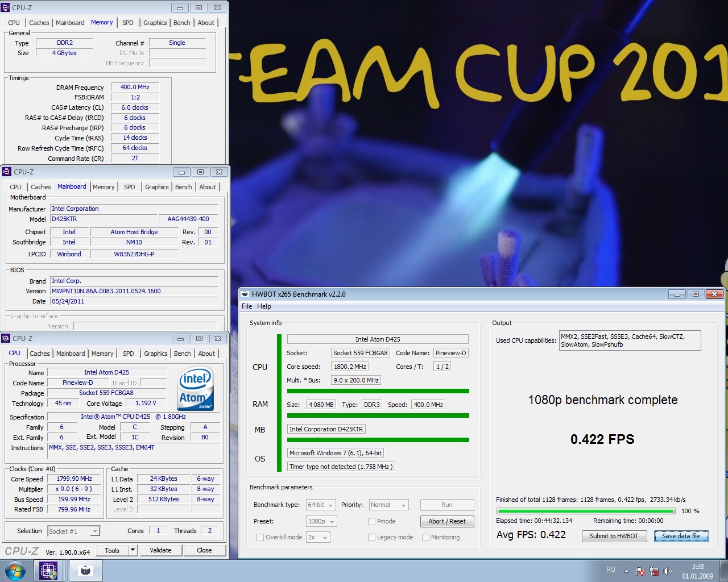
Task: Click the BIOS Date 05/24/2011 value
Action: (134, 301)
